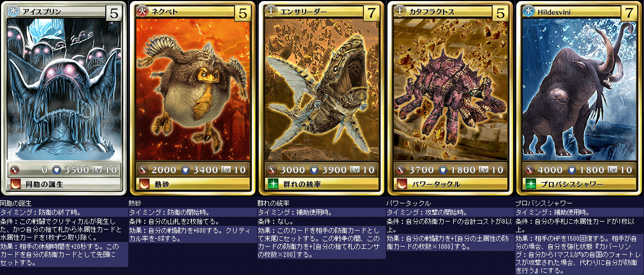Select the アイスプリン card artwork
Image resolution: width=644 pixels, height=275 pixels.
(x=64, y=90)
